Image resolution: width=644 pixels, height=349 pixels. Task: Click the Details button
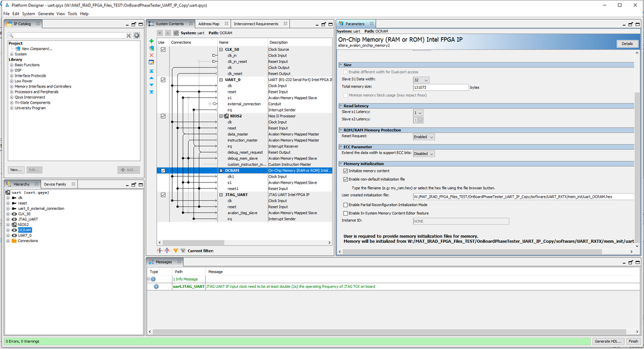click(627, 44)
